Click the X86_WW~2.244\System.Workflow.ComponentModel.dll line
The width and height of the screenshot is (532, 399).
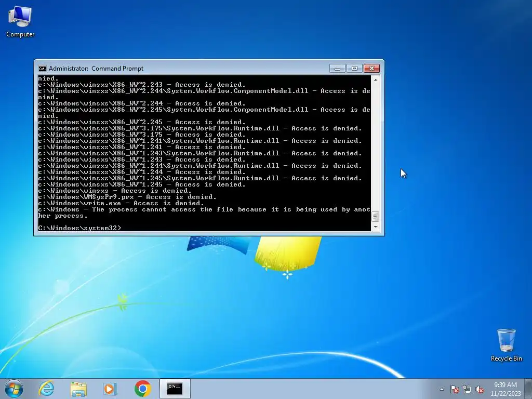[204, 94]
